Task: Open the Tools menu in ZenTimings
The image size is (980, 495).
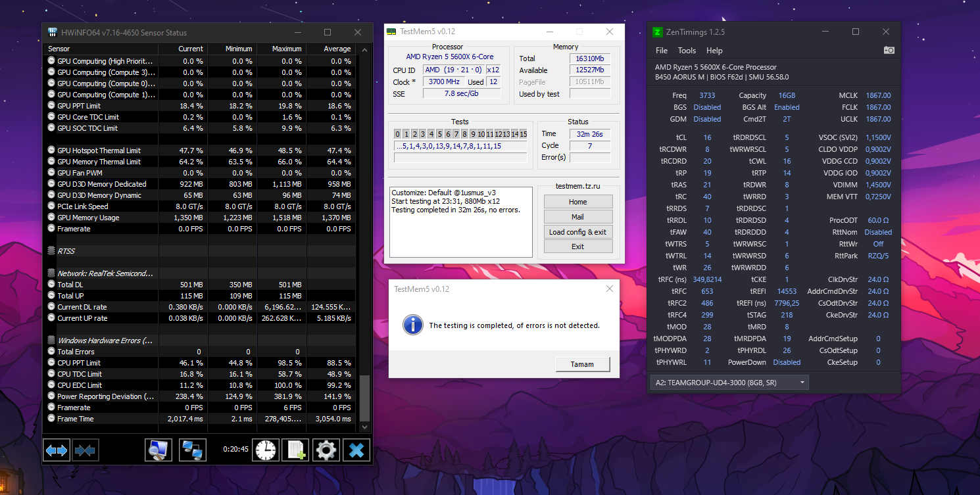Action: [687, 51]
